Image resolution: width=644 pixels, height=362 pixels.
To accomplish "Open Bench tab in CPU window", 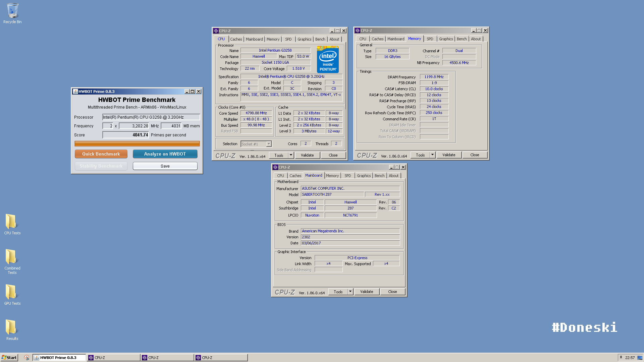I will (x=320, y=39).
